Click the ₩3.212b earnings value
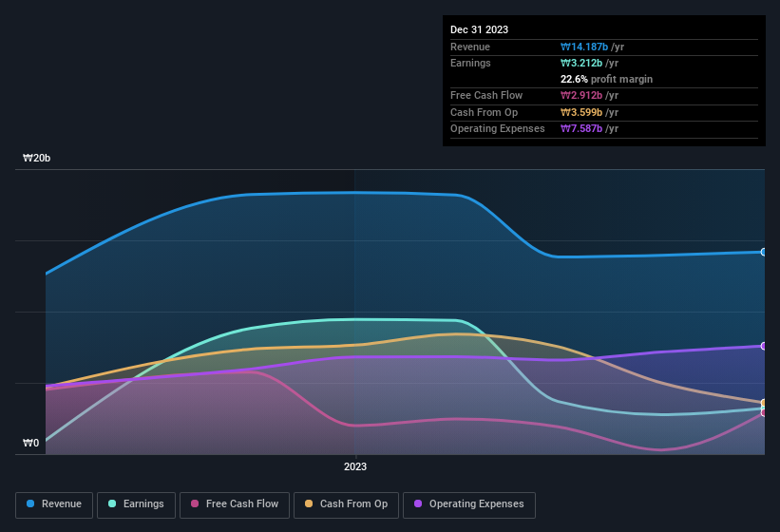The image size is (780, 532). pos(581,63)
